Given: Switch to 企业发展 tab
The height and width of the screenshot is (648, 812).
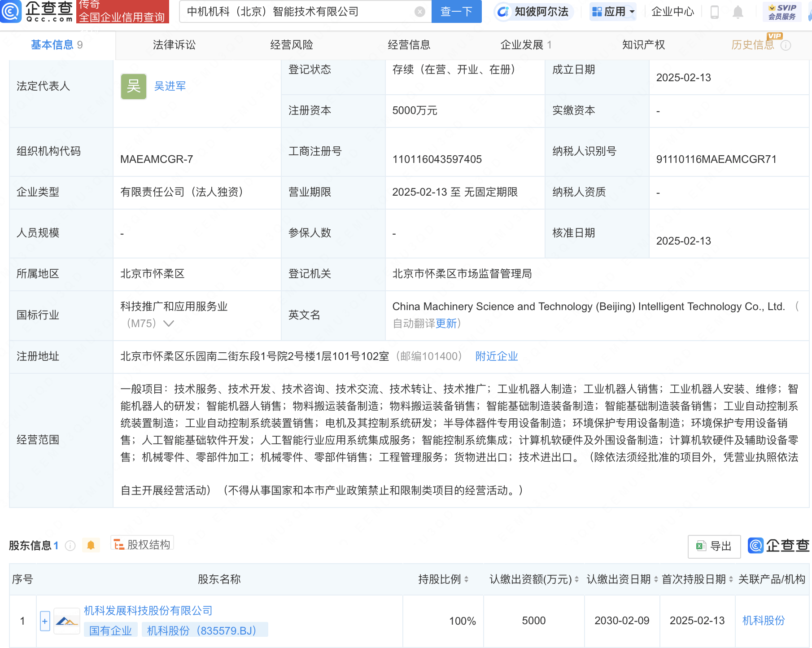Looking at the screenshot, I should [526, 45].
